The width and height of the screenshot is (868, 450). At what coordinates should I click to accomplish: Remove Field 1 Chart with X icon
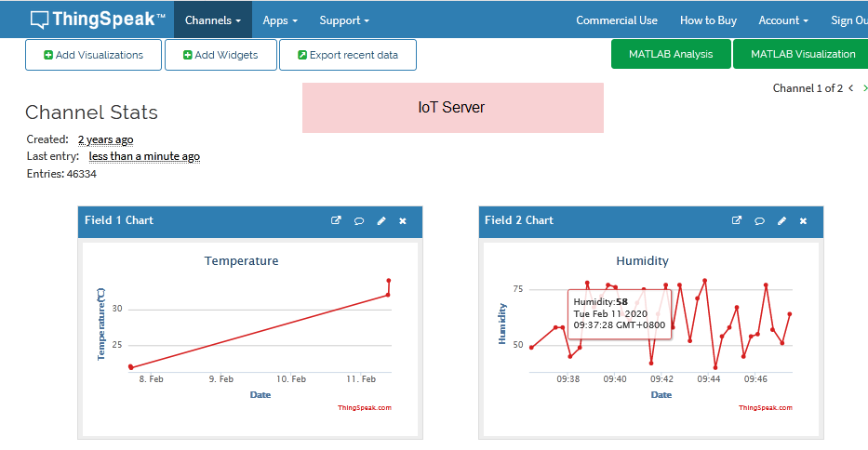pos(403,221)
